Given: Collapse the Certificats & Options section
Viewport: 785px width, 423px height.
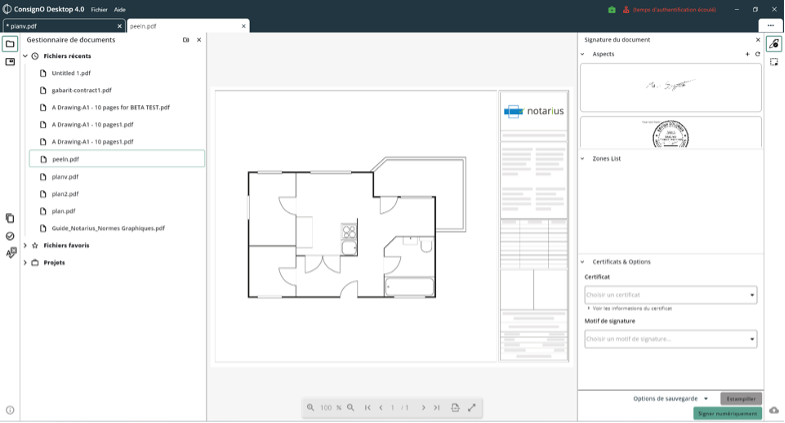Looking at the screenshot, I should pyautogui.click(x=582, y=262).
